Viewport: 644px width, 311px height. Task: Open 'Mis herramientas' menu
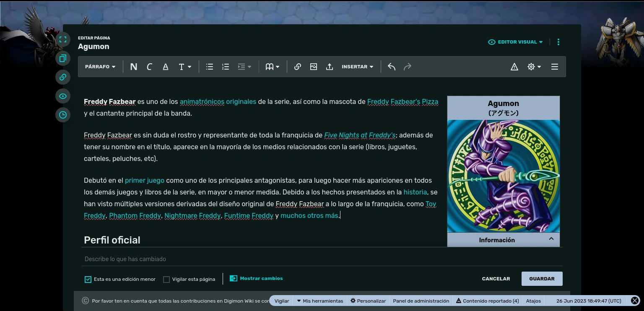click(x=320, y=301)
